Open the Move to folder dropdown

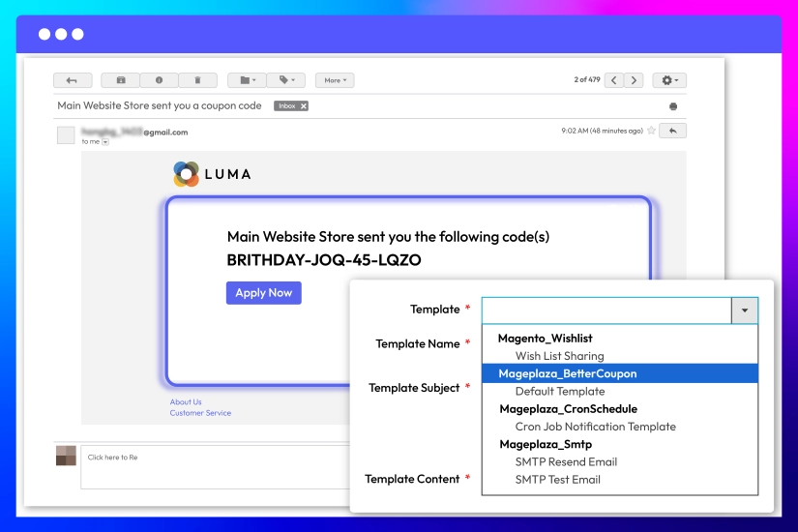[247, 80]
